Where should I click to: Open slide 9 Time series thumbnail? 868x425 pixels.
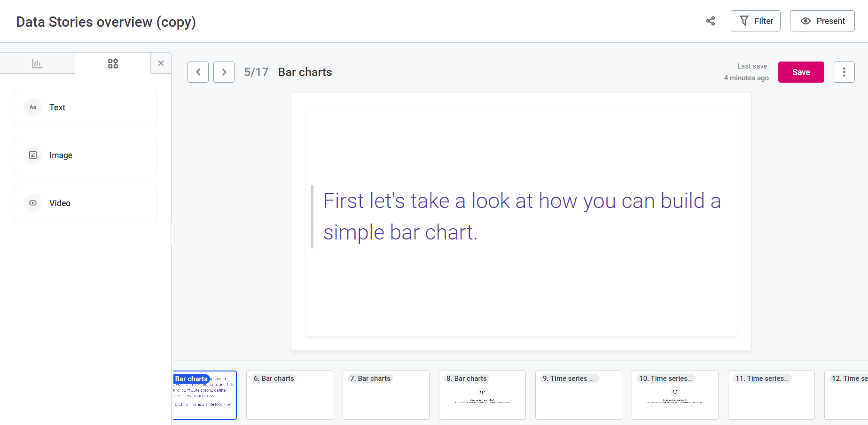(579, 395)
